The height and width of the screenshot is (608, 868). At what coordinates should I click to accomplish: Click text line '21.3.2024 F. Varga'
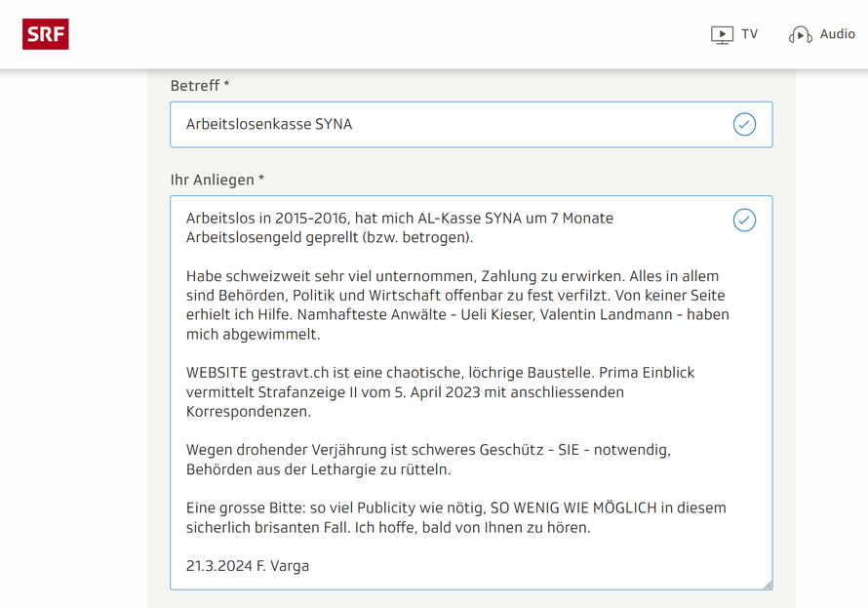(x=248, y=566)
